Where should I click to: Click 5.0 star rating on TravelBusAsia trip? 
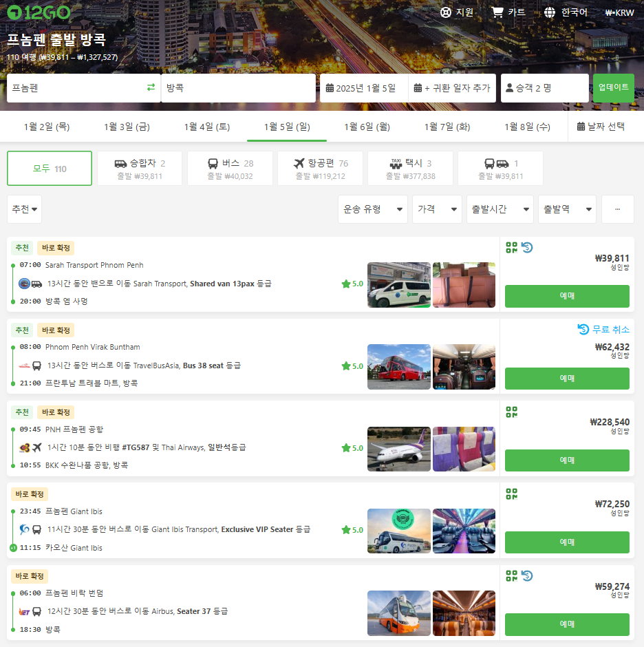click(352, 366)
